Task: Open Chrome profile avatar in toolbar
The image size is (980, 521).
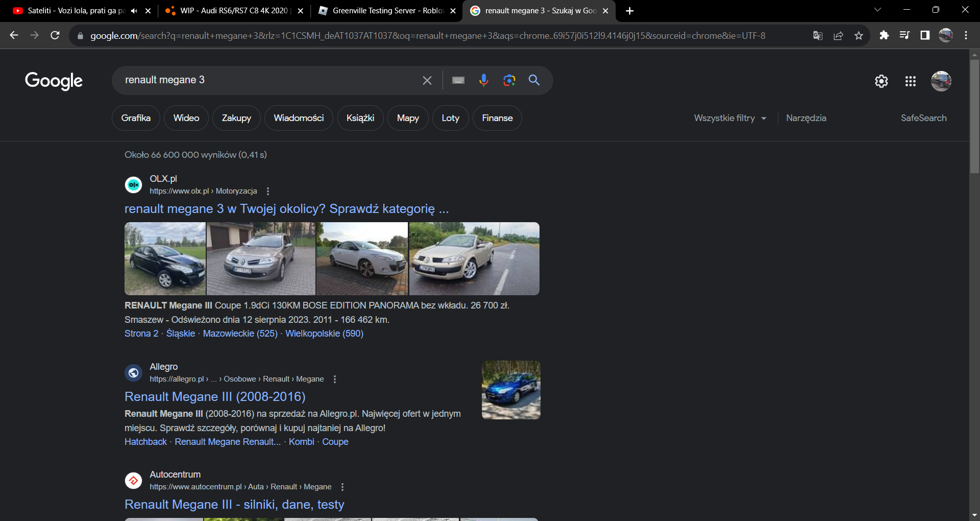Action: point(946,35)
